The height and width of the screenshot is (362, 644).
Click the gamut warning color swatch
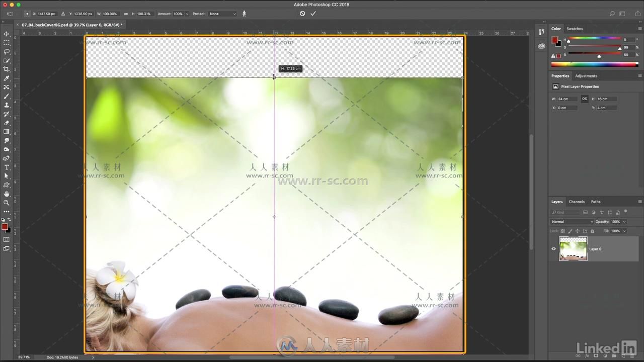[558, 56]
